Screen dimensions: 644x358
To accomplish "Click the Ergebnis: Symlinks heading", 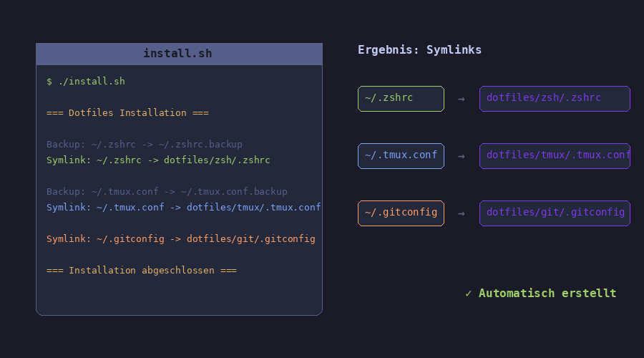I will coord(419,50).
